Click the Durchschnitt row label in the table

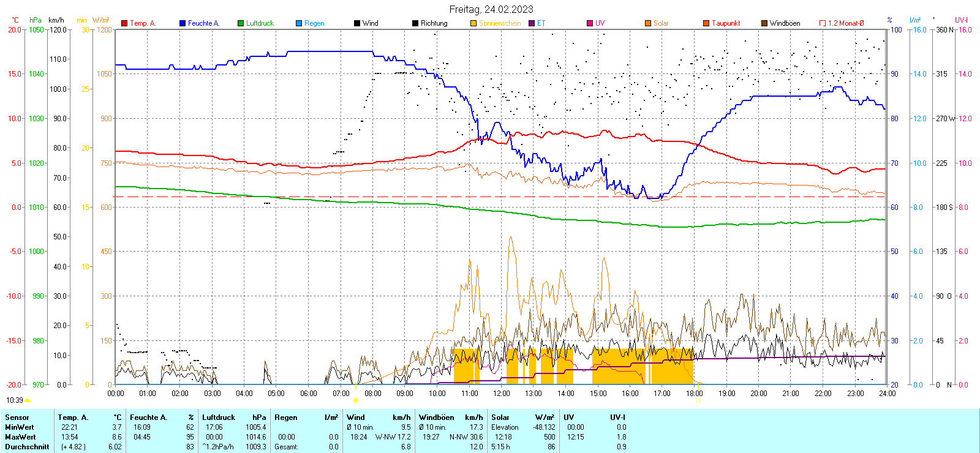pyautogui.click(x=27, y=447)
